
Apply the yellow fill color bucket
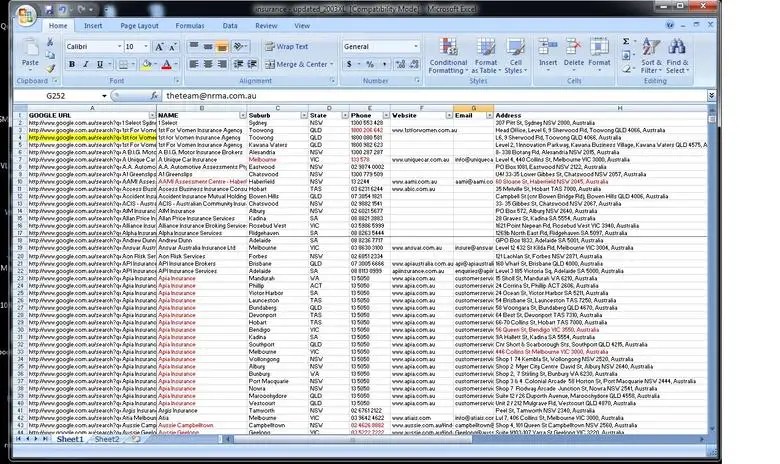point(146,64)
